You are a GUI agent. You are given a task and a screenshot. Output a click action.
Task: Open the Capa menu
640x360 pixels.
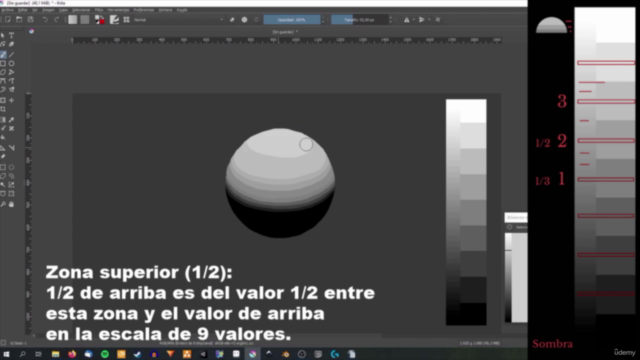[x=63, y=10]
